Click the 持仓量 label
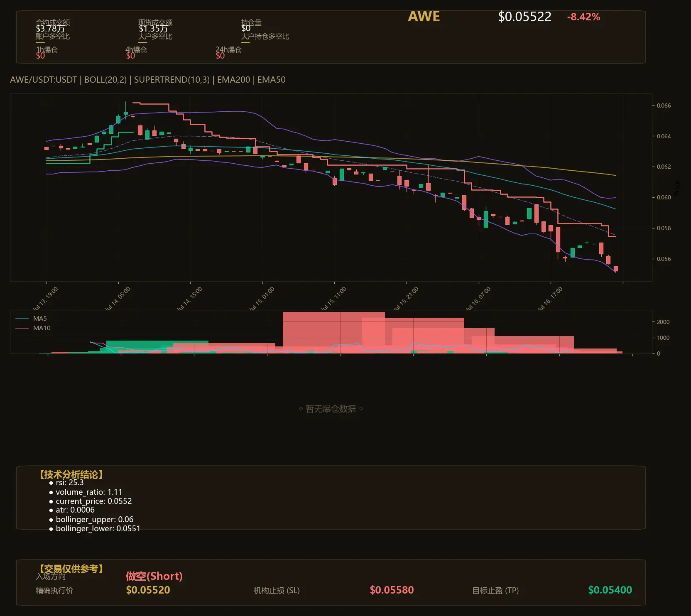The image size is (691, 616). coord(251,22)
